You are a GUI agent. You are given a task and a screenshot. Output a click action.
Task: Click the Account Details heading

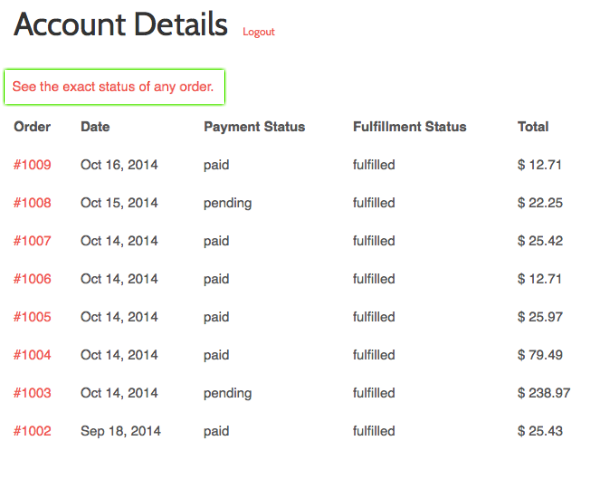tap(121, 24)
